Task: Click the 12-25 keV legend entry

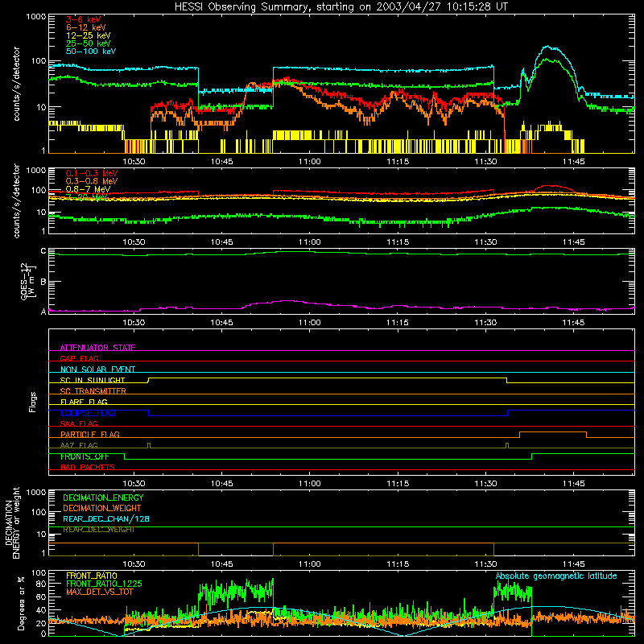Action: pyautogui.click(x=89, y=35)
